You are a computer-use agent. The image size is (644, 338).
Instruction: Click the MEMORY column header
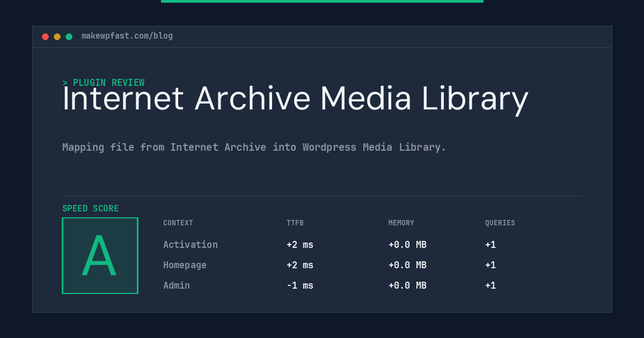click(x=401, y=223)
